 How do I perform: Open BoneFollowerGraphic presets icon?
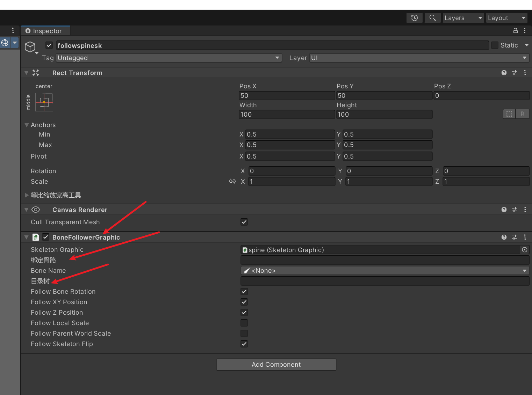click(x=515, y=237)
